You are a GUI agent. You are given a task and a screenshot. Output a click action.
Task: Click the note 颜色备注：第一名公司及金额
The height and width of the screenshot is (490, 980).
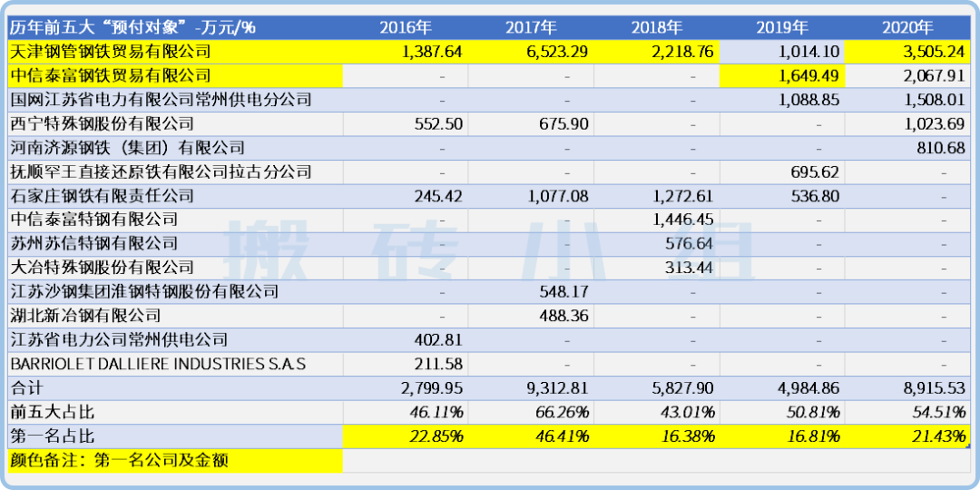click(119, 461)
